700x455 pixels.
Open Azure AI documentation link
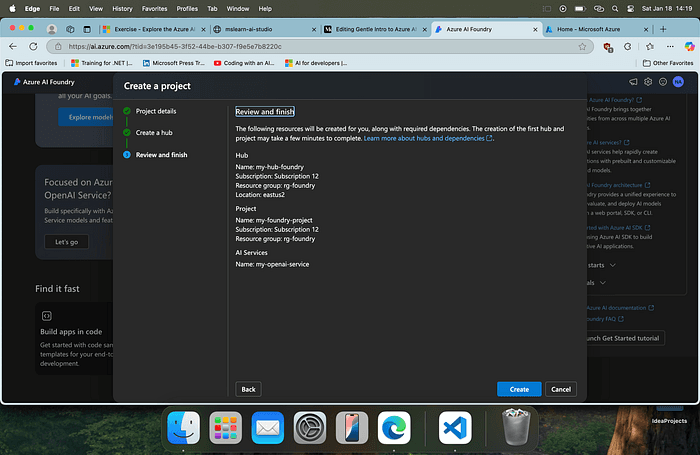620,308
